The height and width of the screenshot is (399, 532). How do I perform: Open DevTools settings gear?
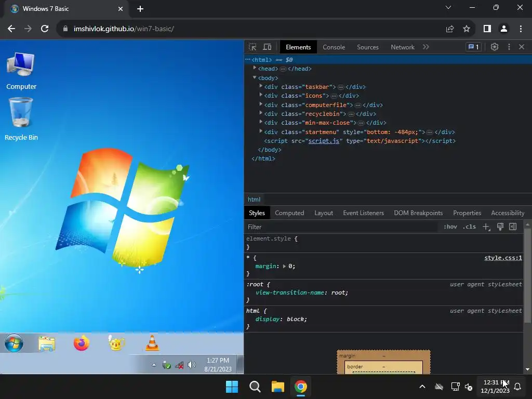(495, 47)
